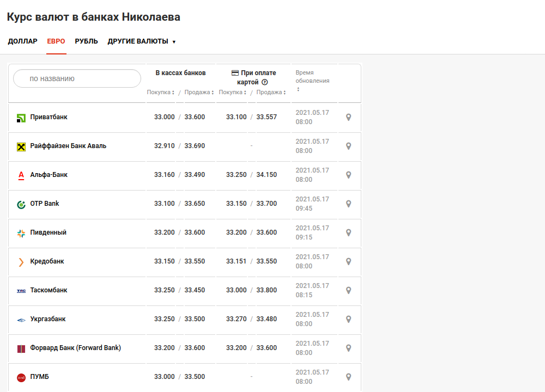Switch to the РУБЛЬ tab
545x392 pixels.
pyautogui.click(x=86, y=41)
